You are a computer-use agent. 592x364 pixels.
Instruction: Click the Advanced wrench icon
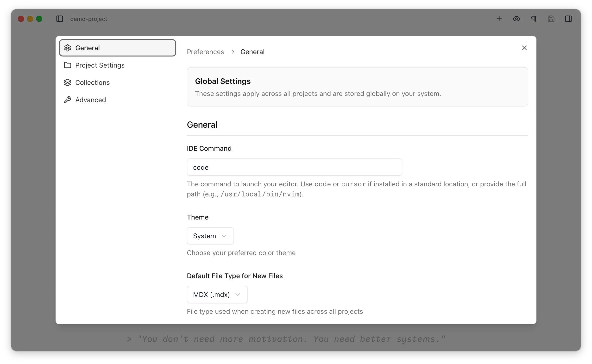tap(68, 100)
